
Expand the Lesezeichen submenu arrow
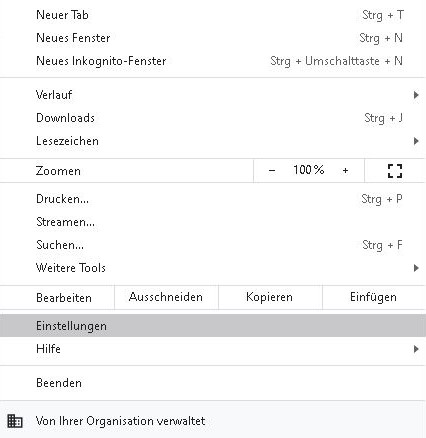(416, 141)
